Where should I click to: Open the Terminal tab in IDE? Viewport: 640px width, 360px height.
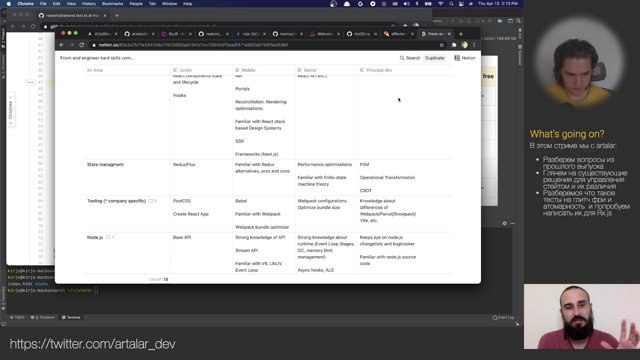tap(71, 317)
